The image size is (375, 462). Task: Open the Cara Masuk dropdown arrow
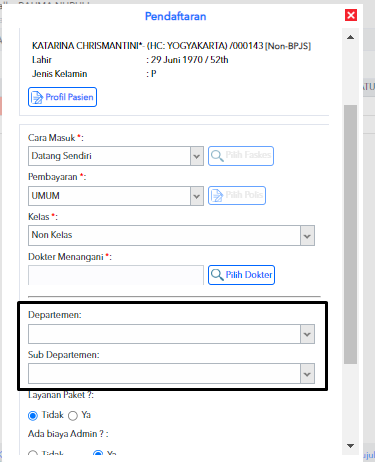(197, 156)
